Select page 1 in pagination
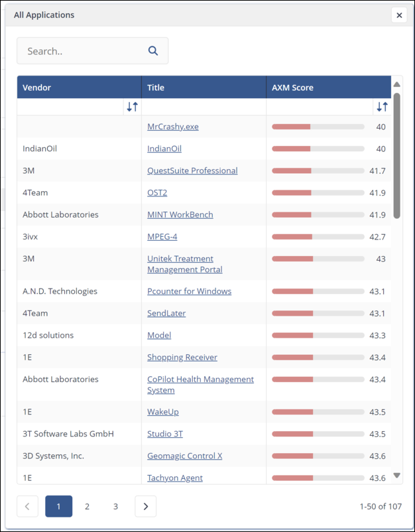This screenshot has height=532, width=415. pyautogui.click(x=58, y=506)
